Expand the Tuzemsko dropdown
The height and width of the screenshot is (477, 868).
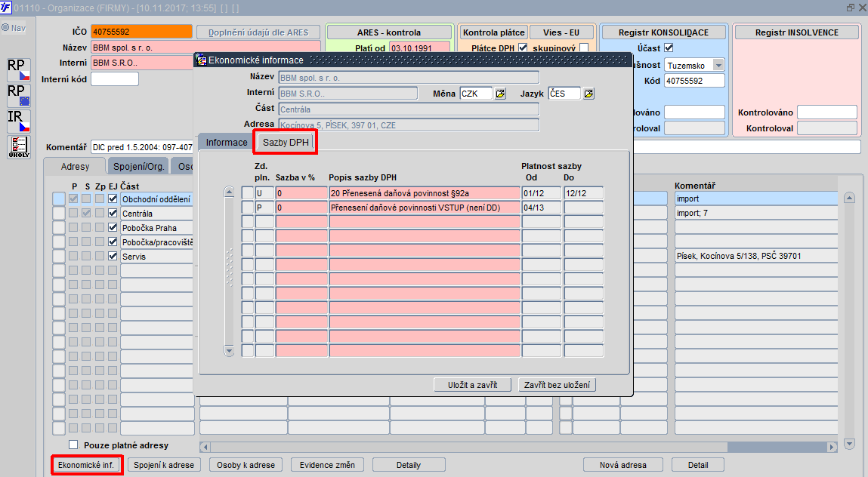718,66
